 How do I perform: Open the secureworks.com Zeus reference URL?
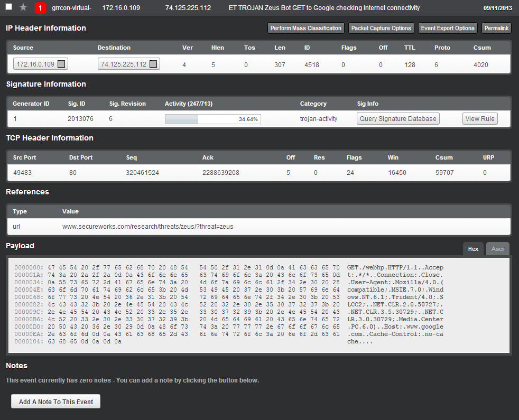tap(147, 227)
